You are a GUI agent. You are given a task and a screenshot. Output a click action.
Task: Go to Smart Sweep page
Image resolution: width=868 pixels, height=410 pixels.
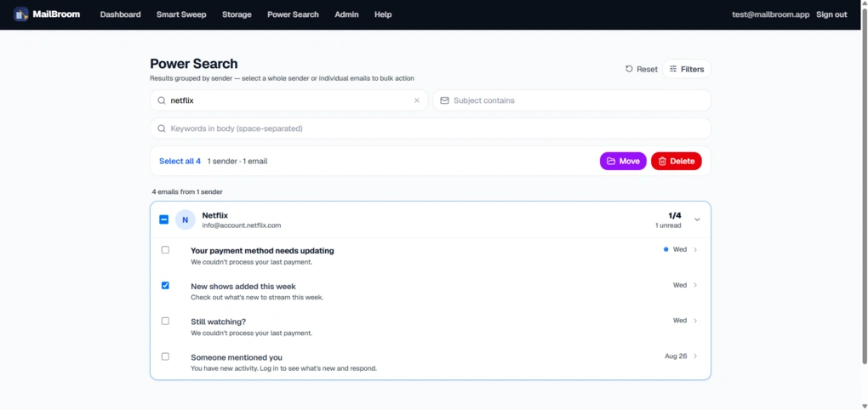pyautogui.click(x=181, y=14)
